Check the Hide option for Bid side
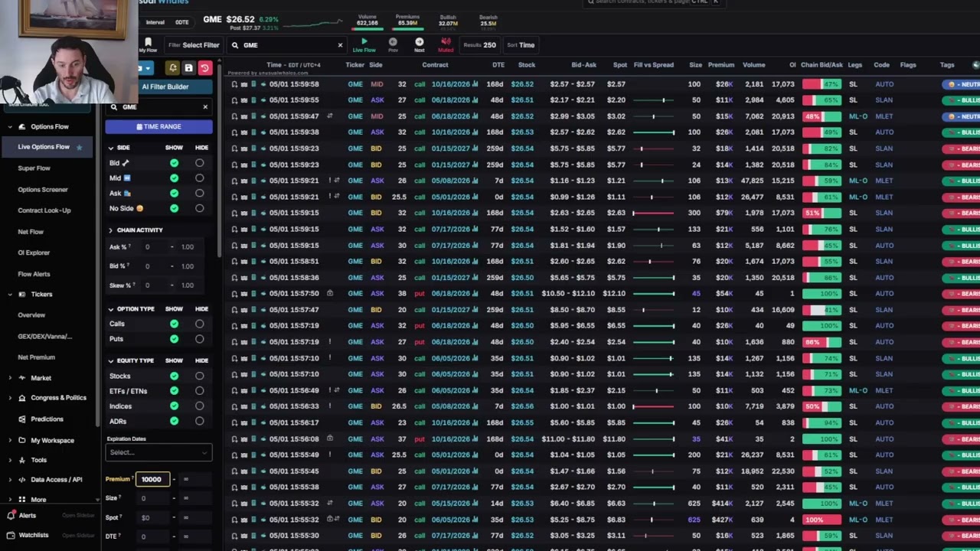980x551 pixels. pos(199,163)
